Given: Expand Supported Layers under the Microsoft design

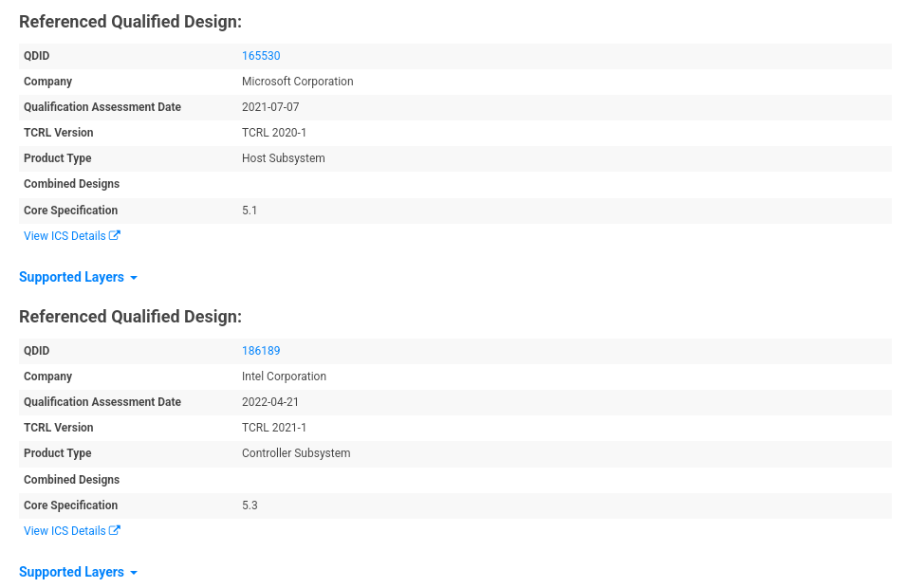Looking at the screenshot, I should pos(72,277).
